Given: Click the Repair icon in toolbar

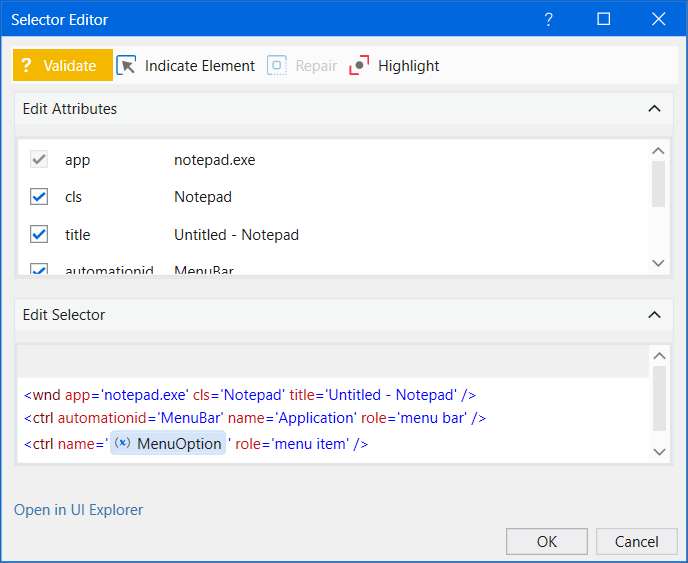Looking at the screenshot, I should 277,66.
